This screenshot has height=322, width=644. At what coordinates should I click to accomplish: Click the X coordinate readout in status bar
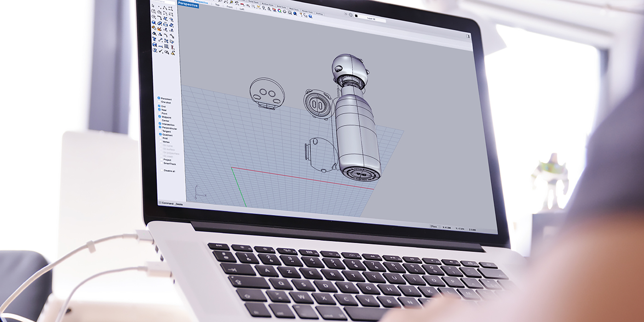coord(447,227)
